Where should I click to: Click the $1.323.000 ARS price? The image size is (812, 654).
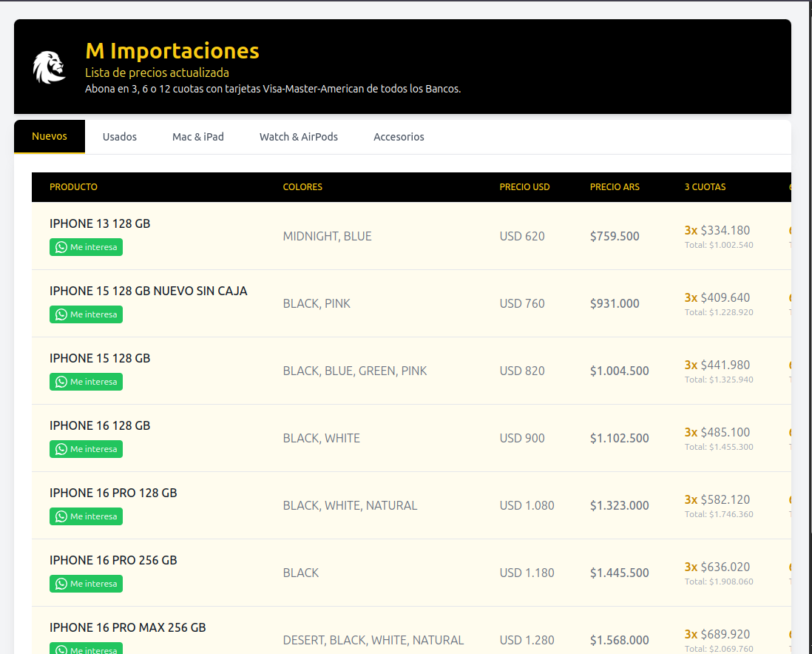coord(620,506)
